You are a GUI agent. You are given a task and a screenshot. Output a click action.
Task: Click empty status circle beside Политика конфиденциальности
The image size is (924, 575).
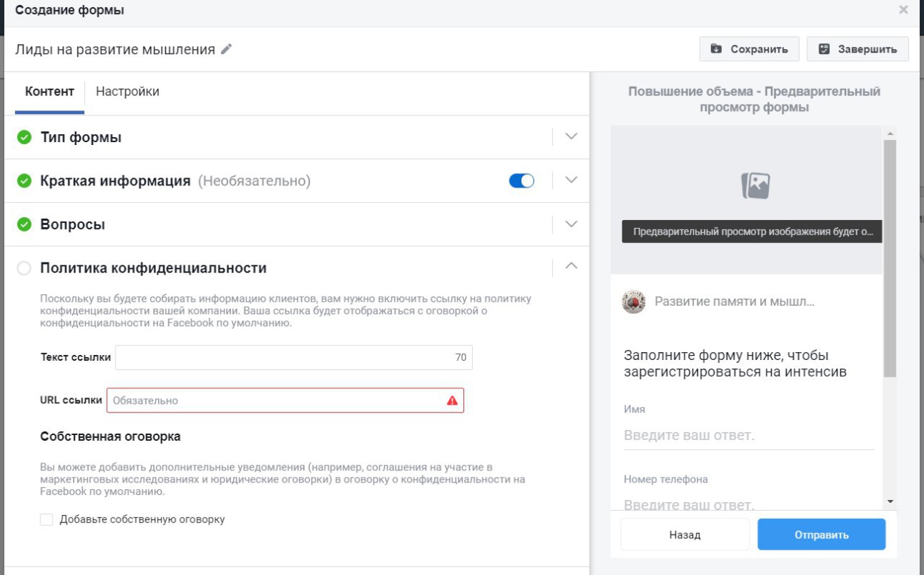(x=24, y=268)
